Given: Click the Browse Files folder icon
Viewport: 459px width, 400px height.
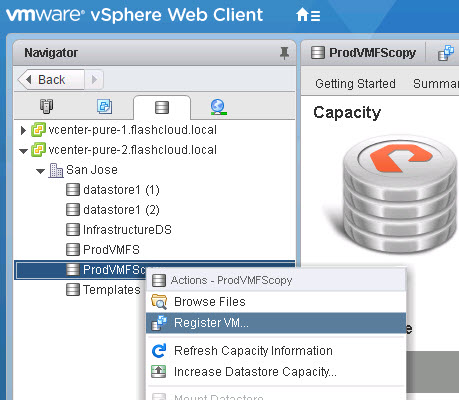Looking at the screenshot, I should 159,302.
